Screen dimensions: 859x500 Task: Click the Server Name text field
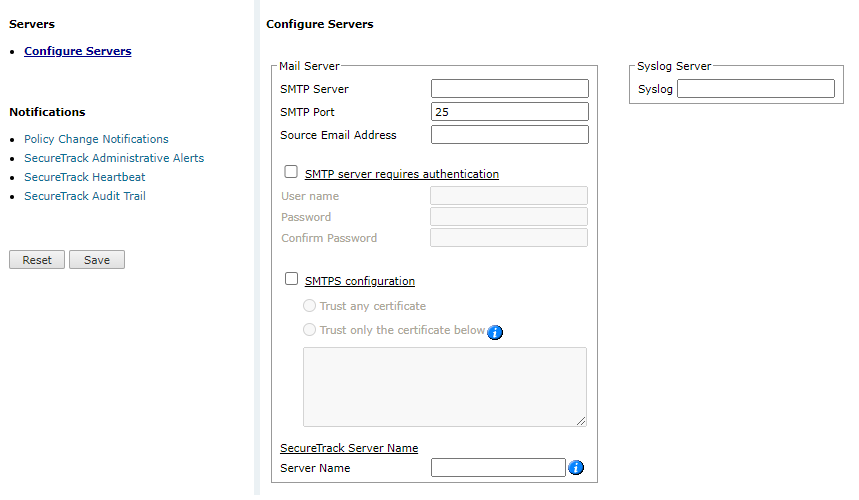(498, 468)
